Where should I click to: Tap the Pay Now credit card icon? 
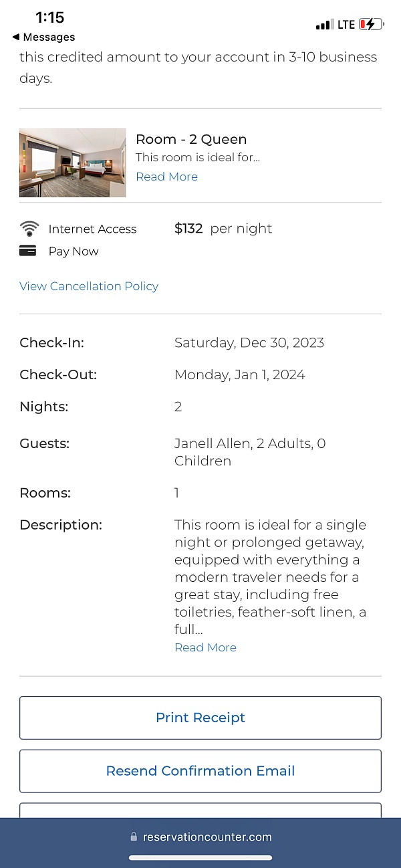pos(28,251)
